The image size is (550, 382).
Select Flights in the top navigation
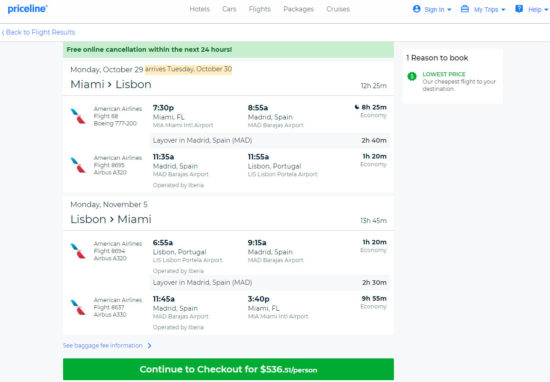pos(260,9)
